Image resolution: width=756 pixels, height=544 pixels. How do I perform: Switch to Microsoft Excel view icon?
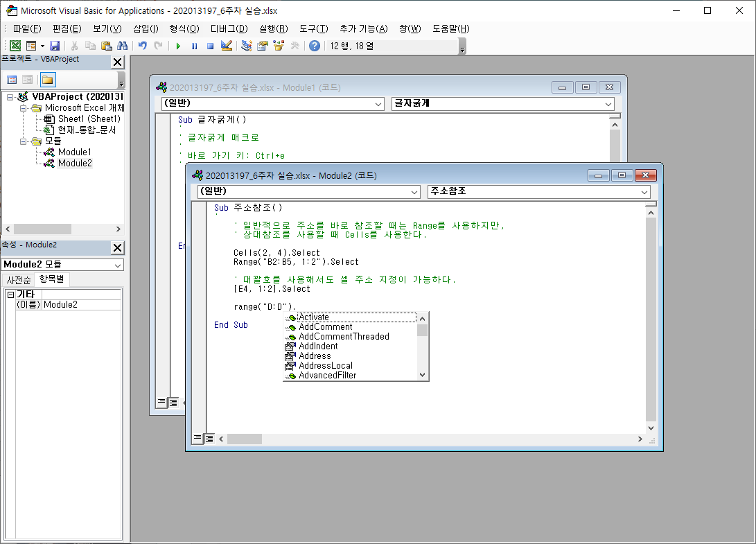point(15,46)
